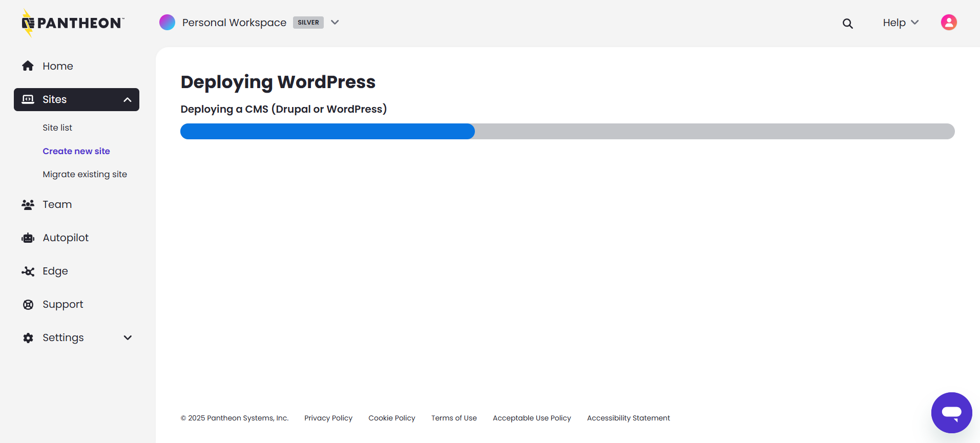Go to Site list

(57, 128)
